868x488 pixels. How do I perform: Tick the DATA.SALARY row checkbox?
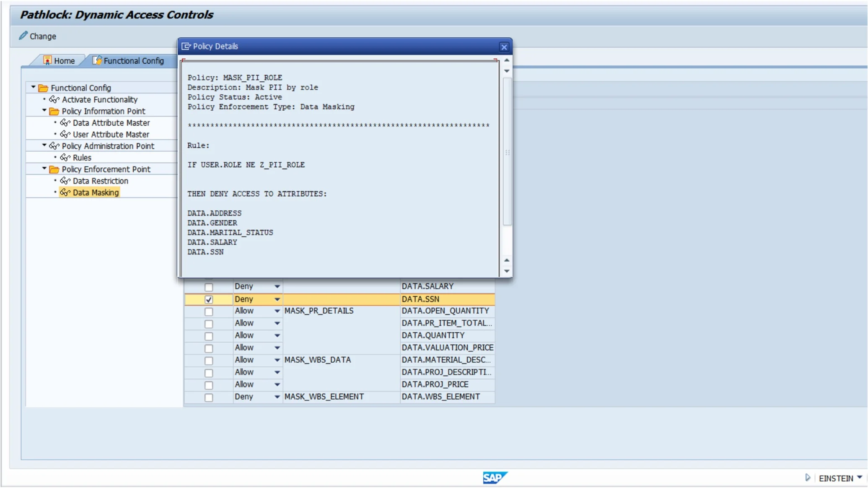[209, 287]
